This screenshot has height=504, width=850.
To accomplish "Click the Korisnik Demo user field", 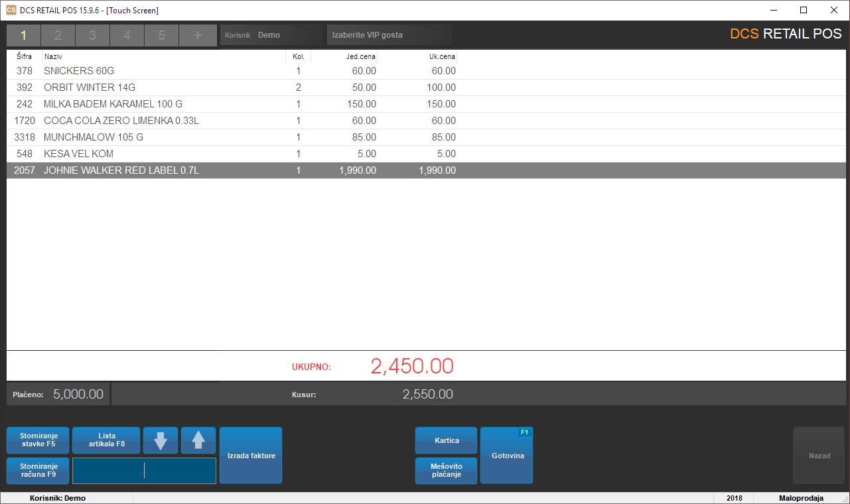I will pos(271,35).
